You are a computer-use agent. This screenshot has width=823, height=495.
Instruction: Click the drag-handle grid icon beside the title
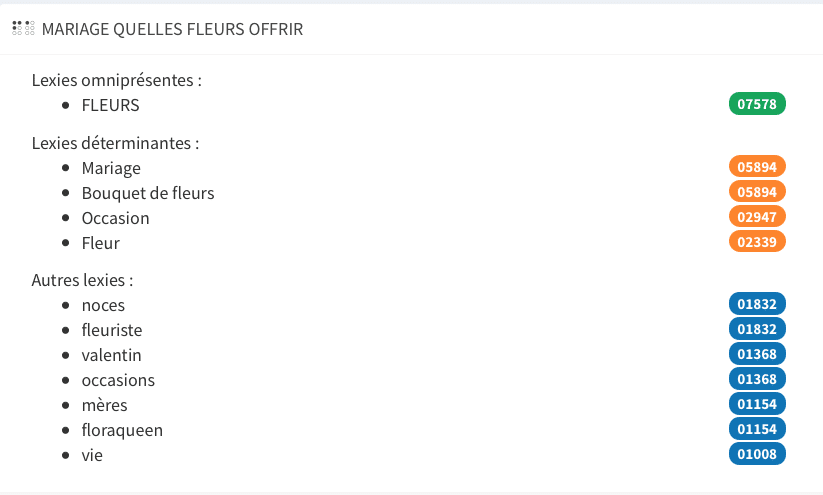pos(23,29)
